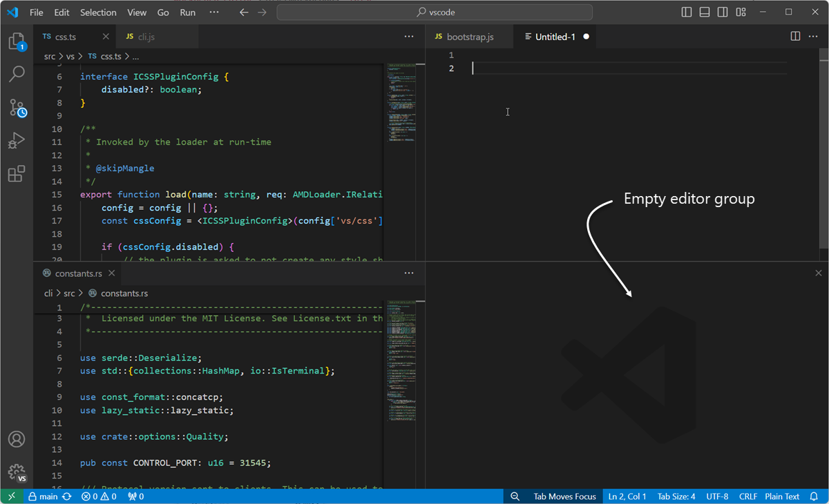This screenshot has height=504, width=829.
Task: Click the synchronize changes icon in the status bar
Action: (x=66, y=496)
